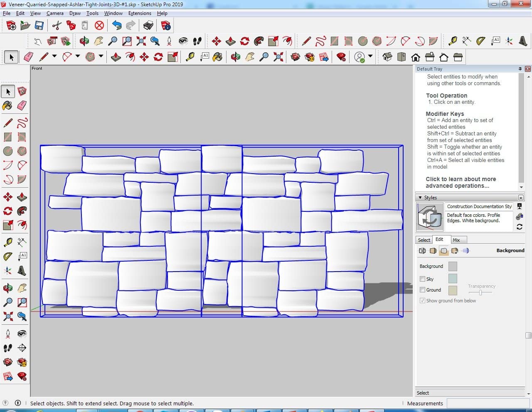Toggle Show ground from below checkbox

(422, 301)
